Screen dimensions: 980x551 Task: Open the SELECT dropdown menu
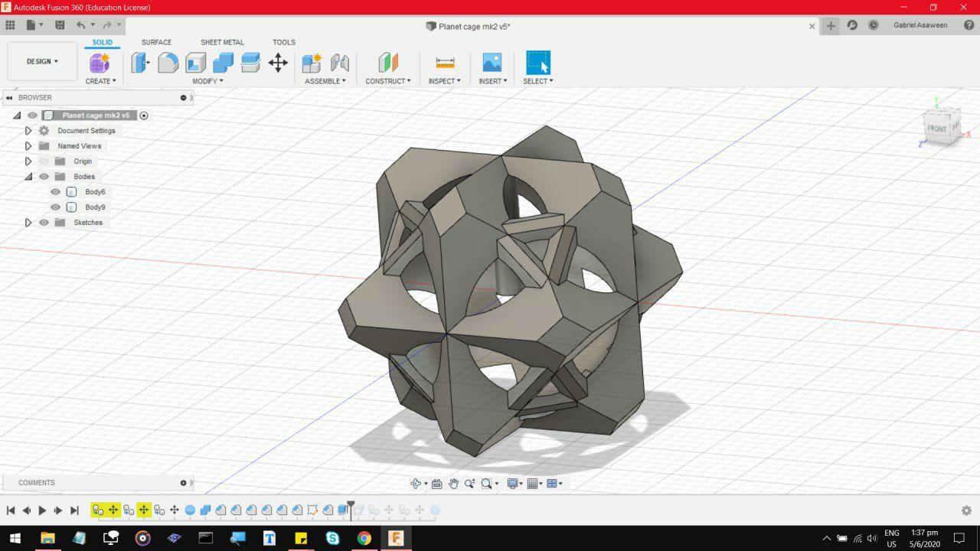click(x=538, y=81)
